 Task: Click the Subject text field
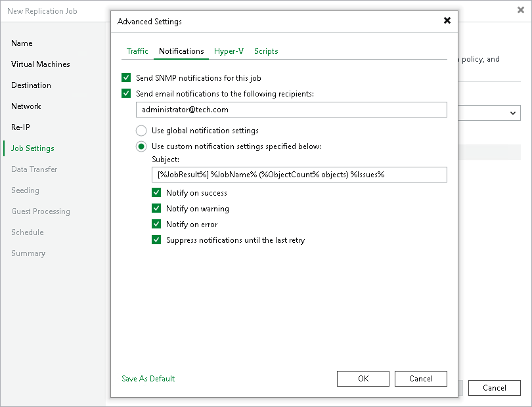(x=299, y=175)
